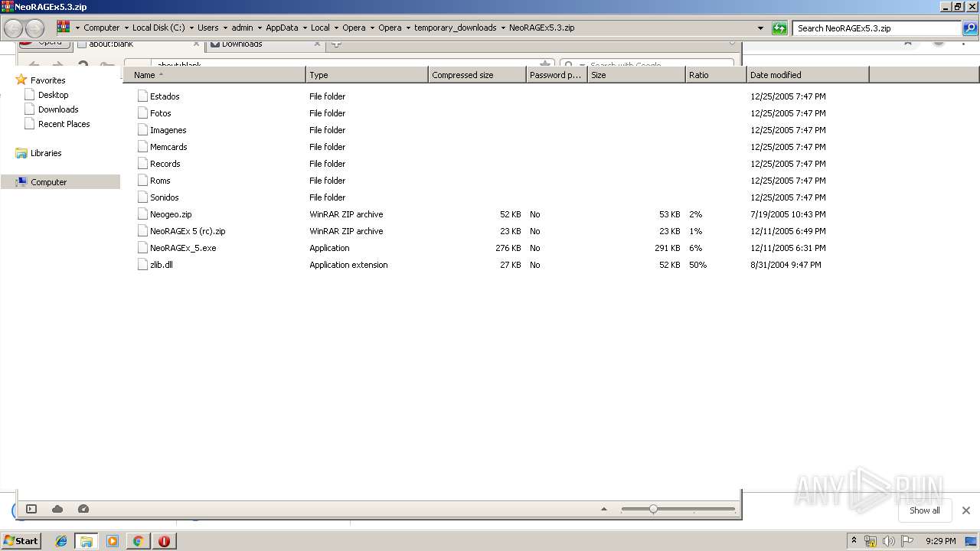Select Desktop in Favorites
This screenshot has width=980, height=551.
tap(53, 95)
